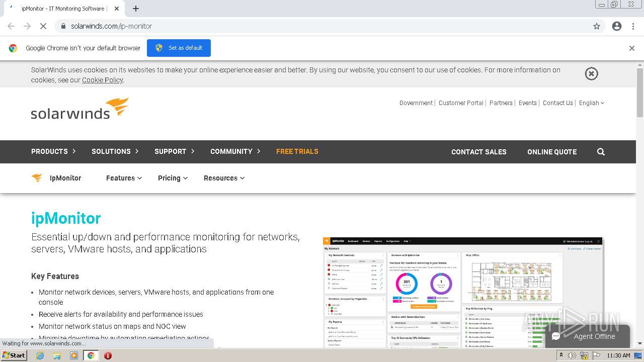Expand the SUPPORT menu
Viewport: 644px width, 362px height.
tap(175, 151)
